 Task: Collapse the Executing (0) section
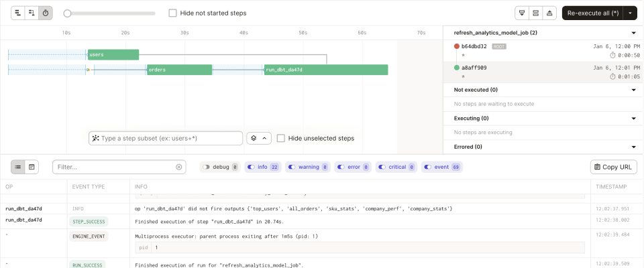point(633,119)
